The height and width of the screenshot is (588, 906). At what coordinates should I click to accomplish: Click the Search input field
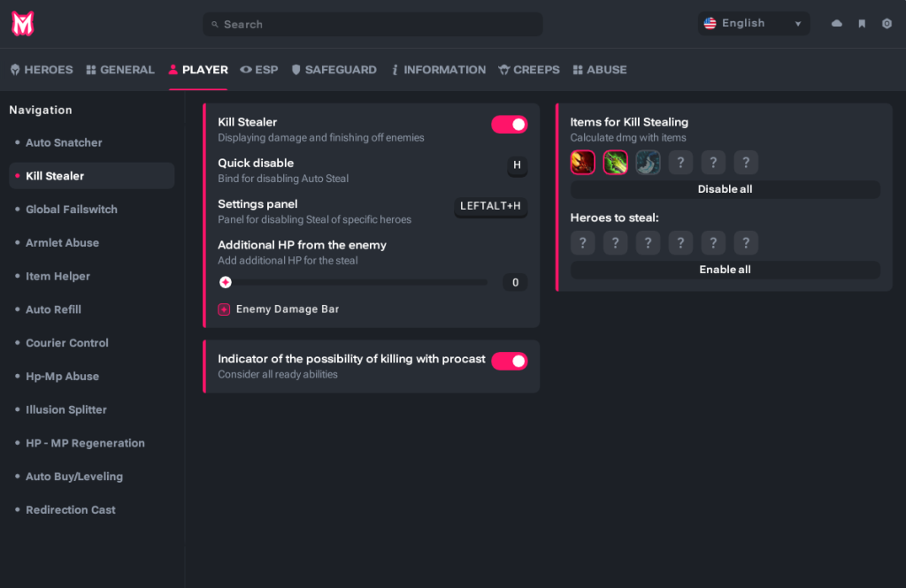[x=372, y=25]
